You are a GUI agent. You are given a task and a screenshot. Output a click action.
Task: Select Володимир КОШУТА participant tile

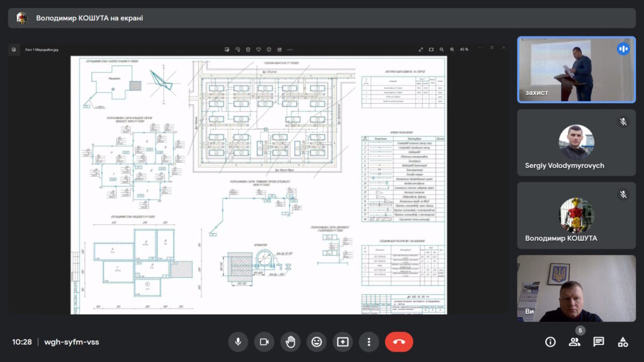click(576, 216)
